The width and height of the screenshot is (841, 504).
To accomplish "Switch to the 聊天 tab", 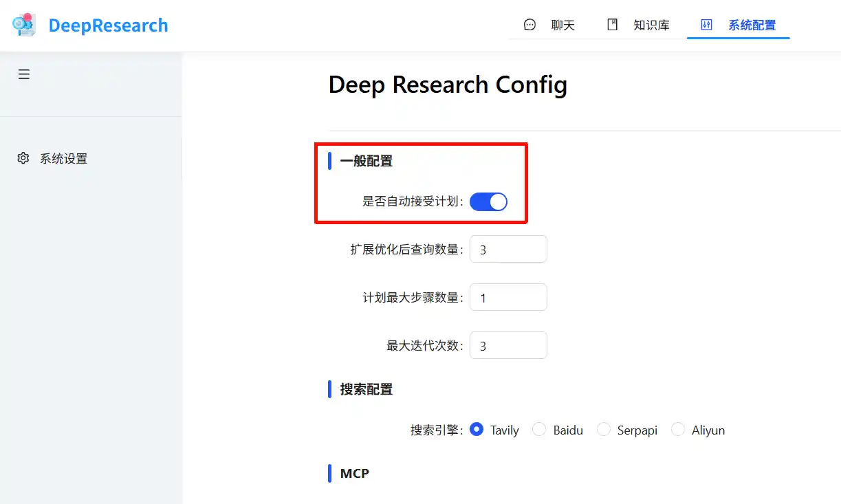I will tap(563, 24).
